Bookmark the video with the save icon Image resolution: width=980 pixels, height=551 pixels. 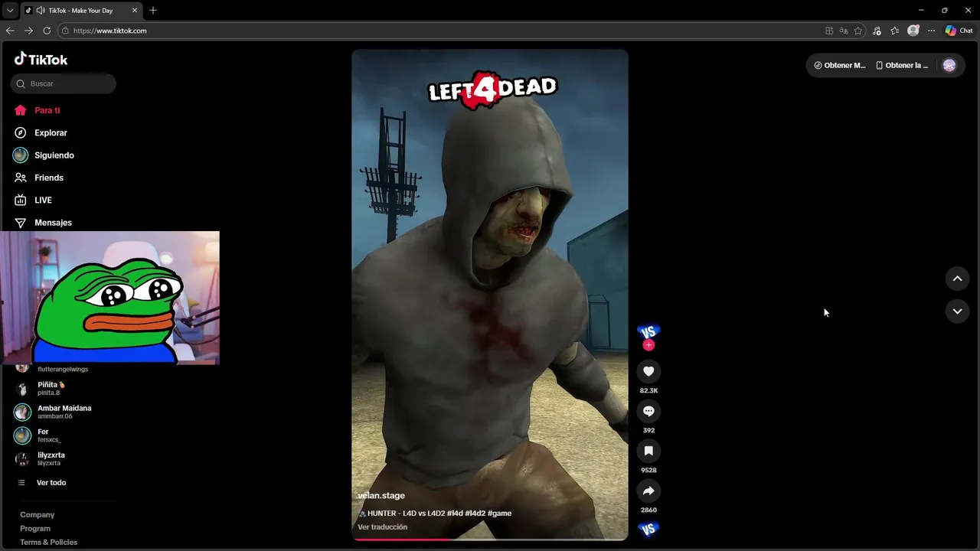tap(648, 451)
